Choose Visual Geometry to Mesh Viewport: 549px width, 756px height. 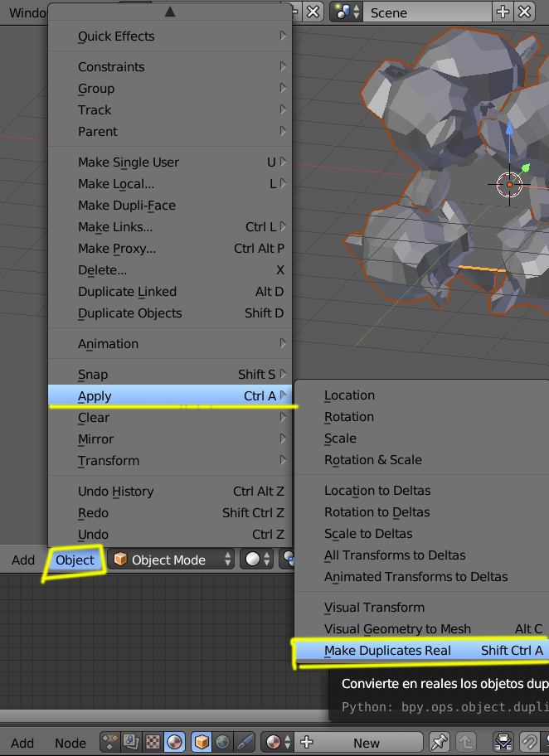[422, 628]
